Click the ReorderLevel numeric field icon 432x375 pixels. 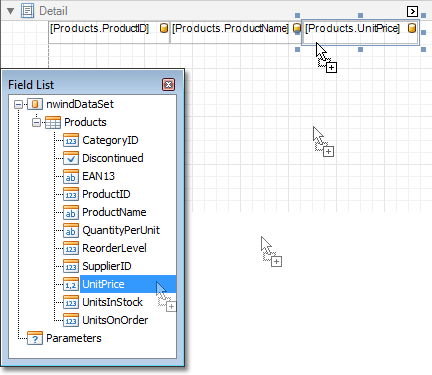coord(71,248)
